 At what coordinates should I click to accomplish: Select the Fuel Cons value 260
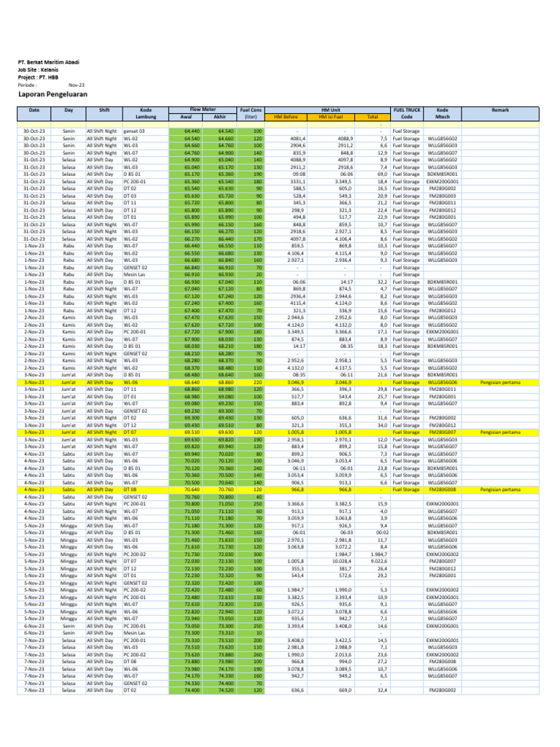(257, 654)
